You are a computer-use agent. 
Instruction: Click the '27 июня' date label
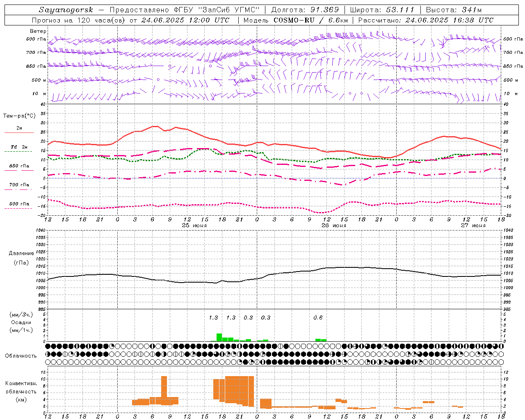pyautogui.click(x=473, y=226)
